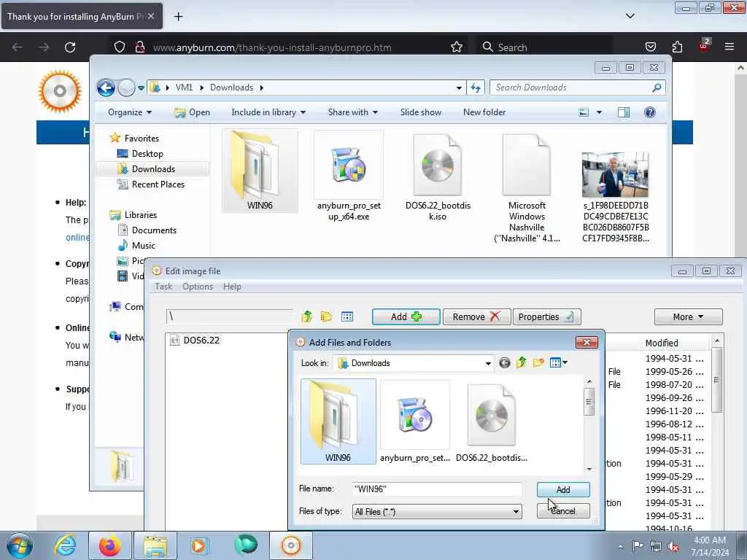747x560 pixels.
Task: Open Firefox extensions puzzle icon
Action: pos(677,47)
